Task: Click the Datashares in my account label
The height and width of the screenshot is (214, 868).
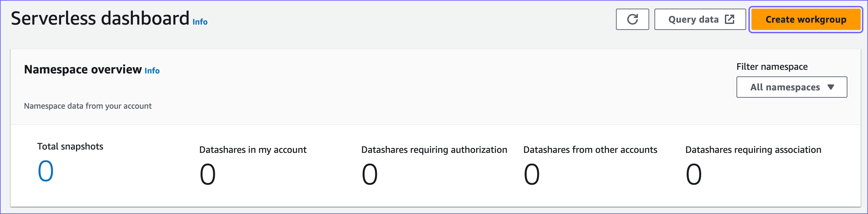Action: [x=253, y=150]
